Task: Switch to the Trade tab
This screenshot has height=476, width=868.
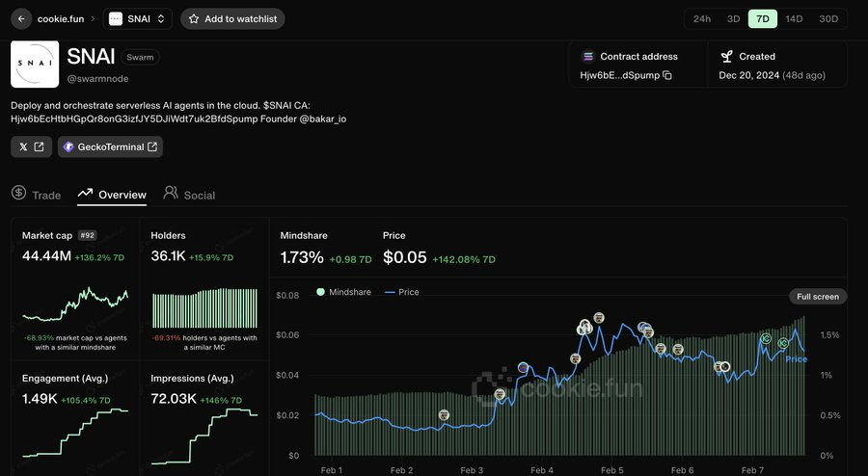Action: click(37, 195)
